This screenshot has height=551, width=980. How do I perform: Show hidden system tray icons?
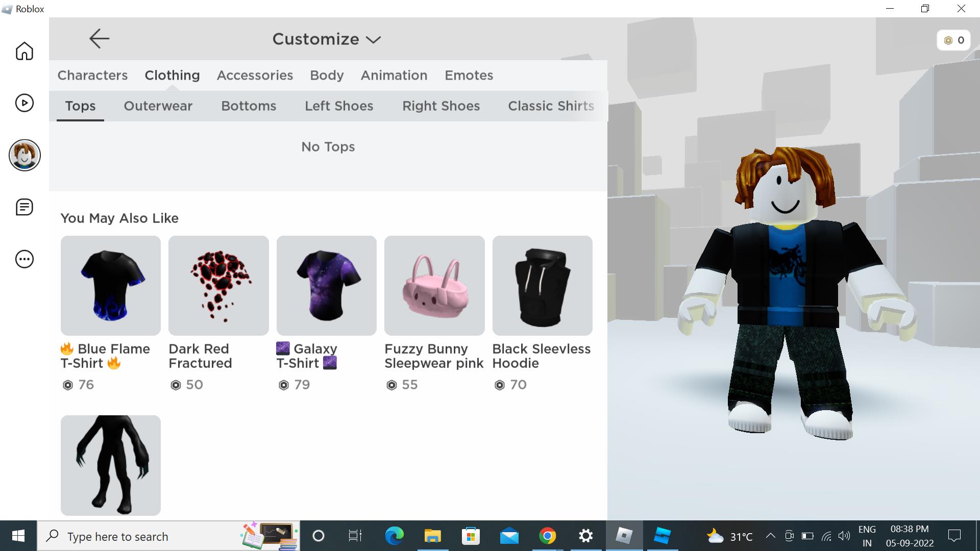[x=771, y=536]
